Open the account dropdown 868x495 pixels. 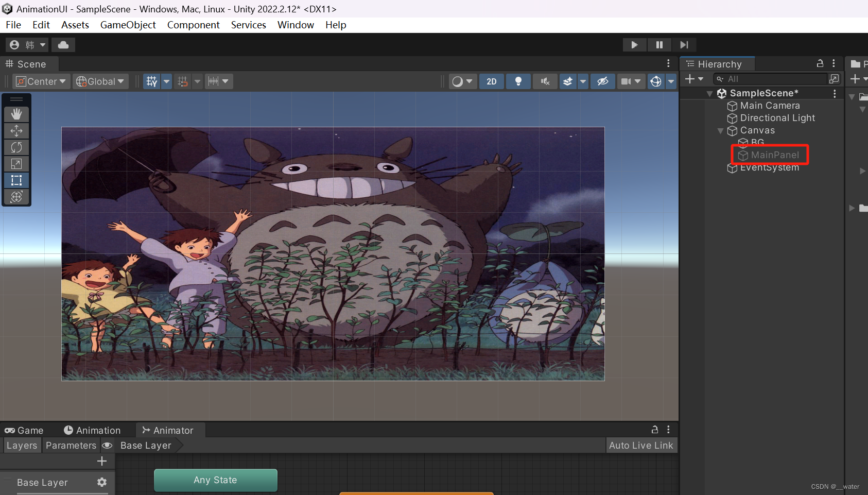(x=28, y=45)
